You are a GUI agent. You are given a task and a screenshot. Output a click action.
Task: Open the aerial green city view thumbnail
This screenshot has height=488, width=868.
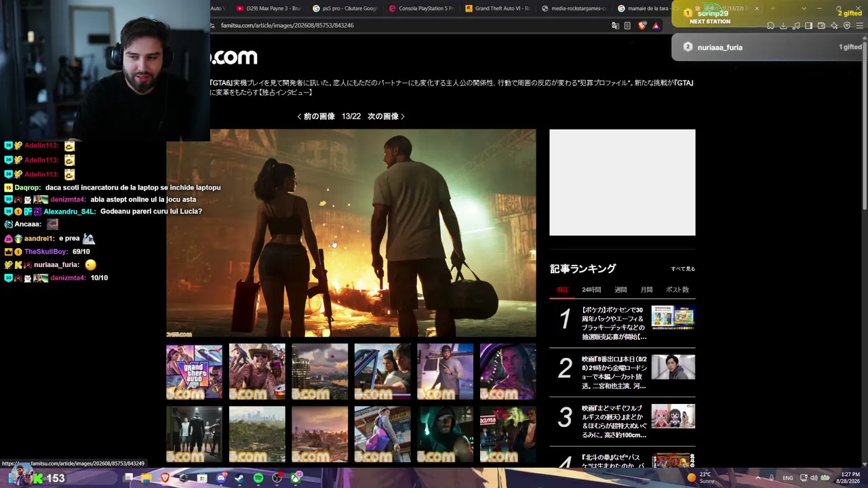click(257, 434)
